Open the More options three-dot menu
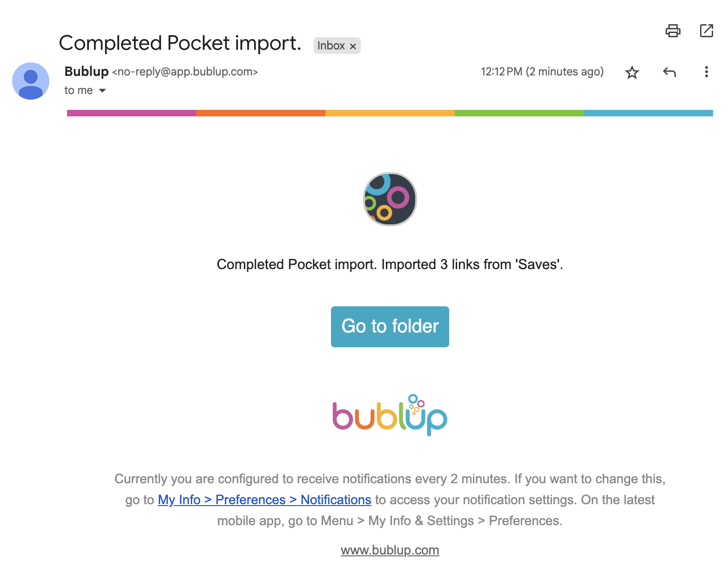Screen dimensions: 728x581 point(706,72)
